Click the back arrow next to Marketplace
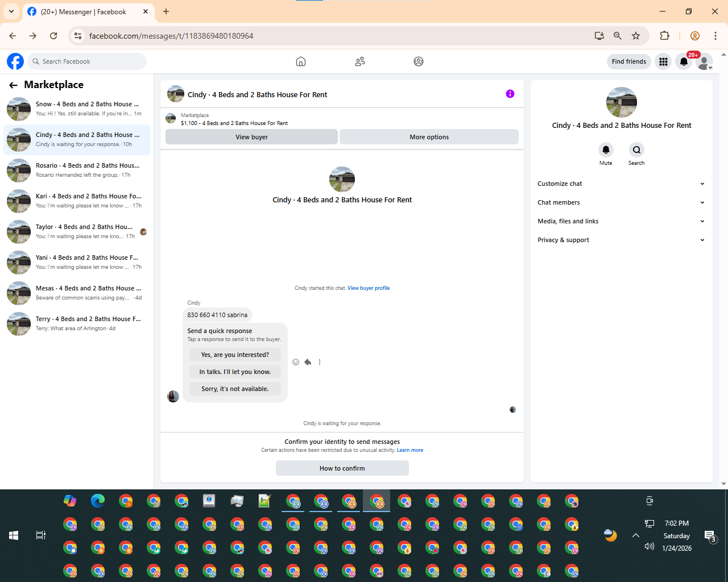 13,85
